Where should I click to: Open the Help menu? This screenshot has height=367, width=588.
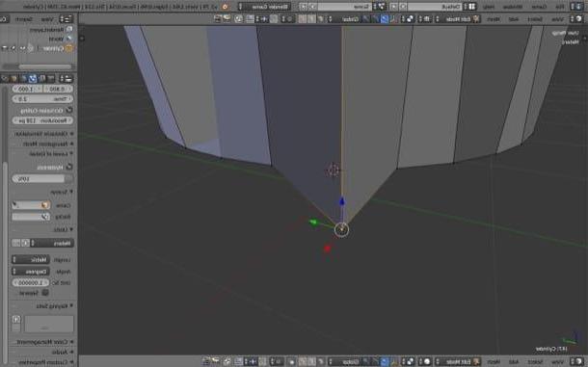click(488, 7)
